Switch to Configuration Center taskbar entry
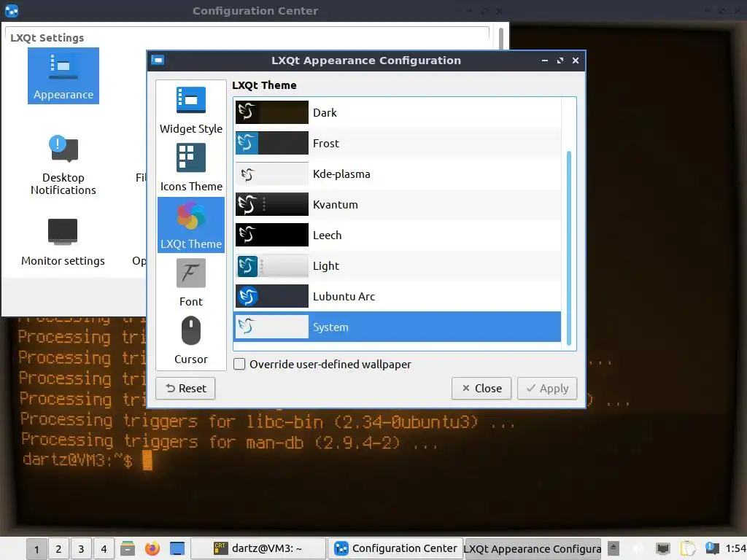Viewport: 747px width, 560px height. [x=395, y=548]
